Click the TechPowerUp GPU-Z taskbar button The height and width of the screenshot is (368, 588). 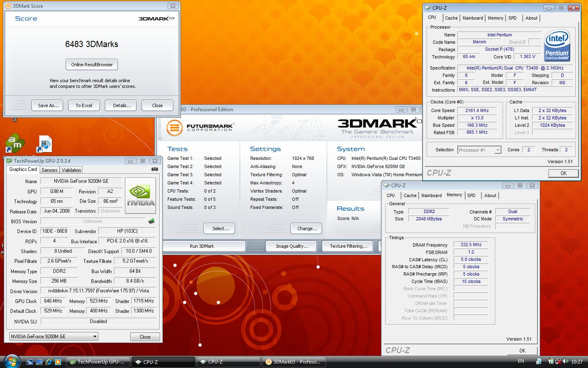[x=98, y=362]
